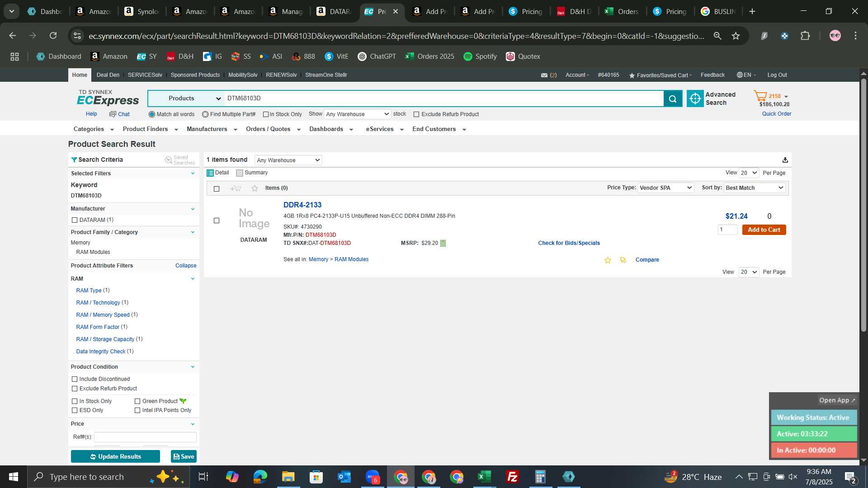Open Orders / Quotes menu

[273, 129]
